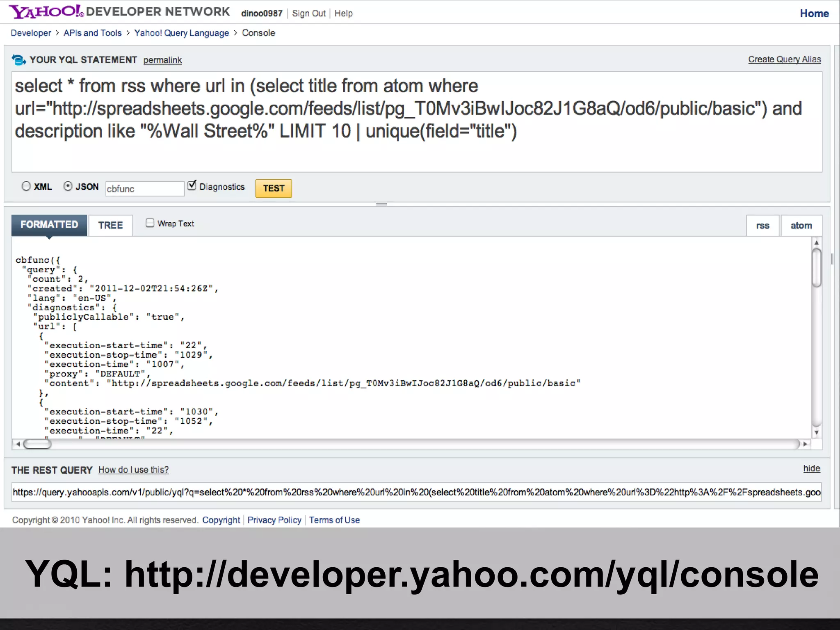Click the Sign Out link
This screenshot has height=630, width=840.
[309, 14]
